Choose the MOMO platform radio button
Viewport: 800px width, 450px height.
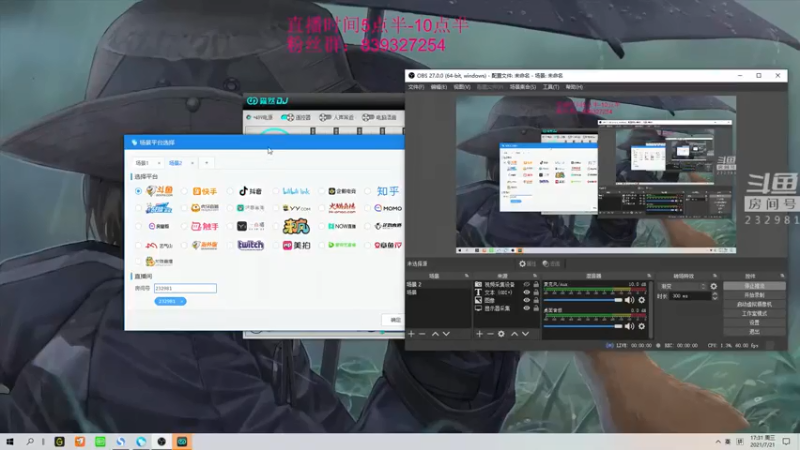click(x=368, y=208)
